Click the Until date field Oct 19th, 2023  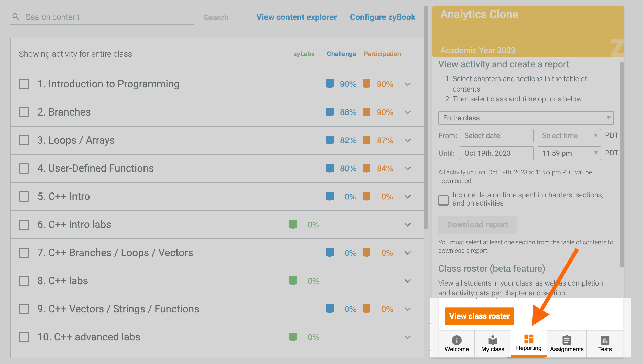click(x=497, y=153)
